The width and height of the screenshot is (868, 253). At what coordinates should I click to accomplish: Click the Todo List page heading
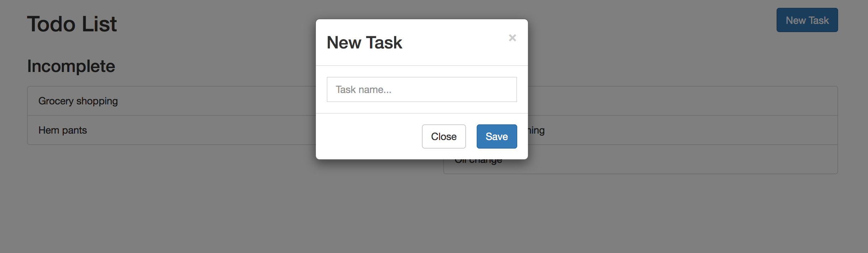[72, 24]
